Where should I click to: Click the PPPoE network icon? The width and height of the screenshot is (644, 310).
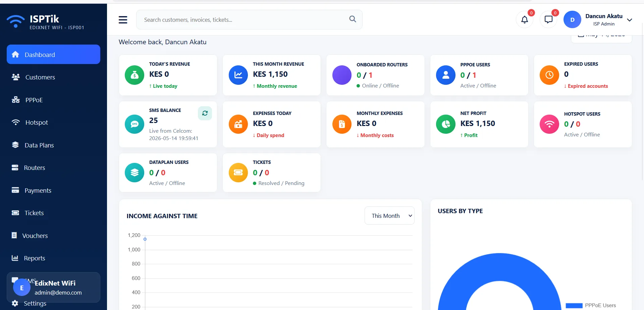[x=15, y=100]
